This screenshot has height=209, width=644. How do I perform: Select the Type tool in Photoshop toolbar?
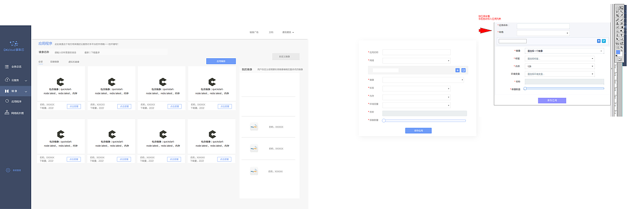622,35
